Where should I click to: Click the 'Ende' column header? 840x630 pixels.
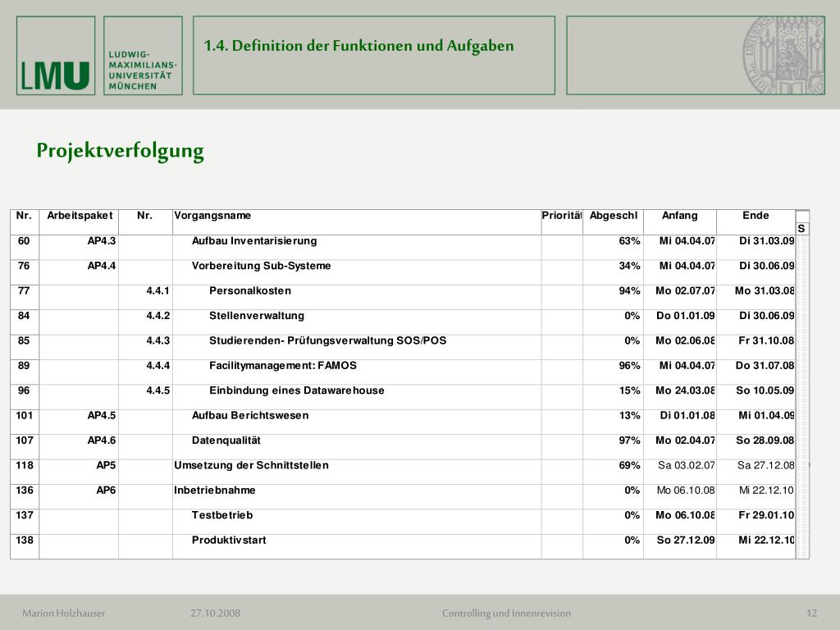(x=756, y=216)
